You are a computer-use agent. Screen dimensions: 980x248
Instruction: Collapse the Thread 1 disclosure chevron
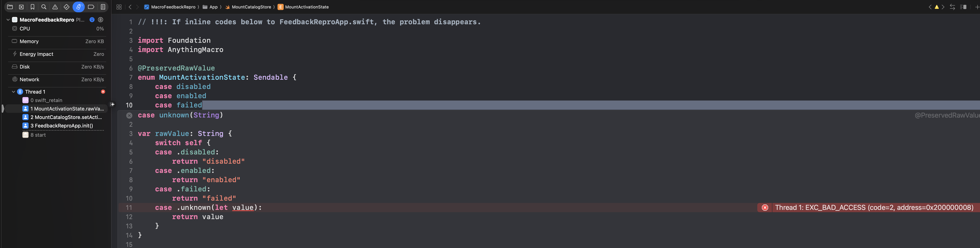coord(13,92)
